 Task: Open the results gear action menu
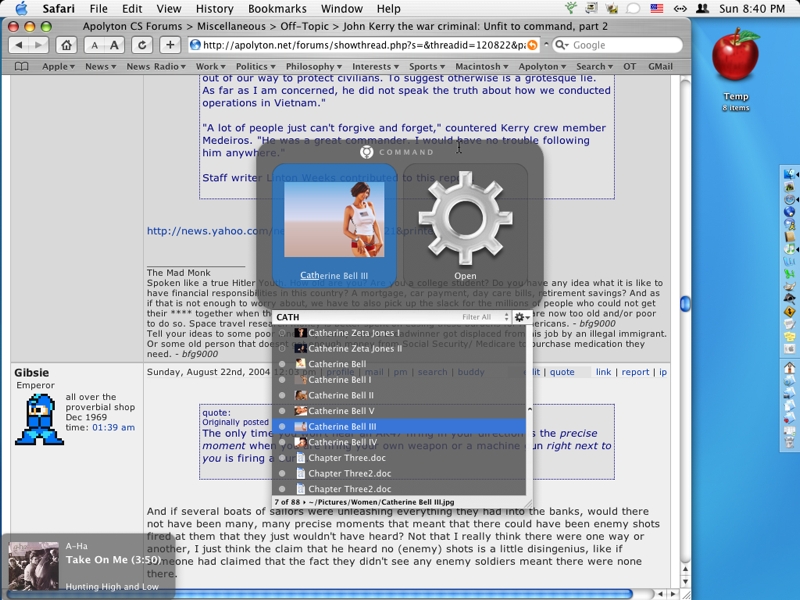[519, 317]
